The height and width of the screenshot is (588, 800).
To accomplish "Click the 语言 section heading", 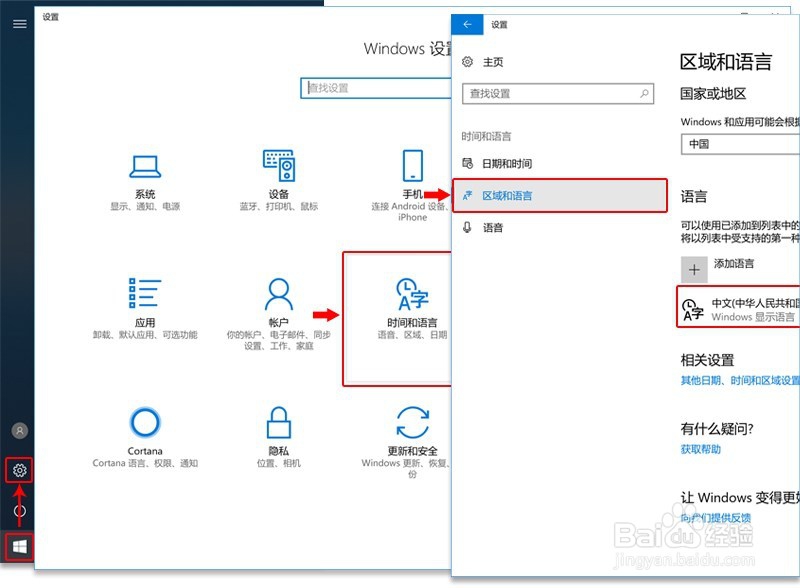I will point(694,197).
